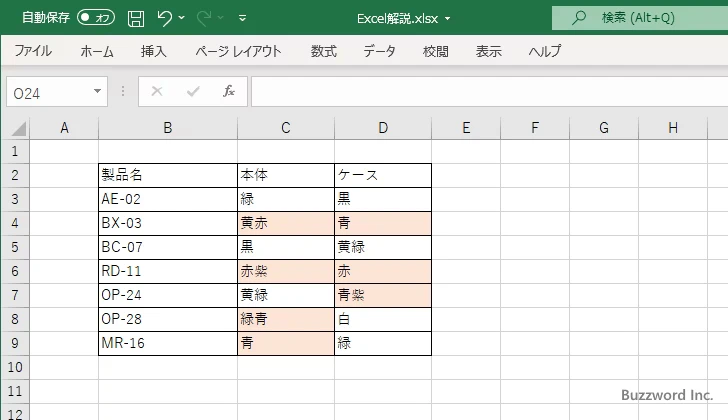Viewport: 728px width, 420px height.
Task: Select column H header
Action: pyautogui.click(x=673, y=128)
